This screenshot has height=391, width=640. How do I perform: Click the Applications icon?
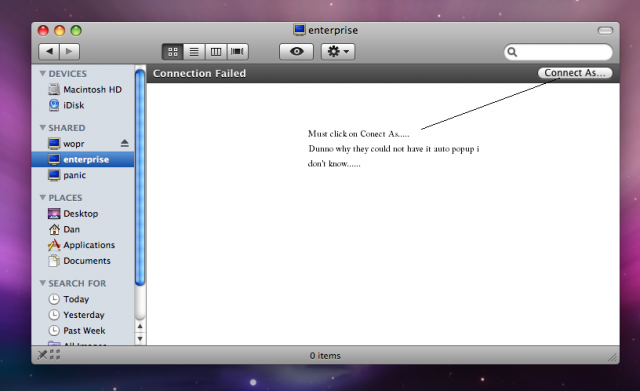click(x=54, y=245)
